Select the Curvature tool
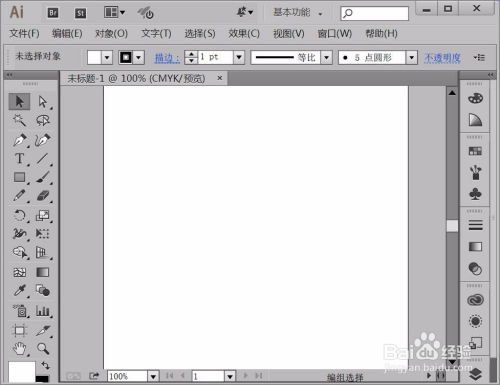The height and width of the screenshot is (385, 500). (43, 140)
